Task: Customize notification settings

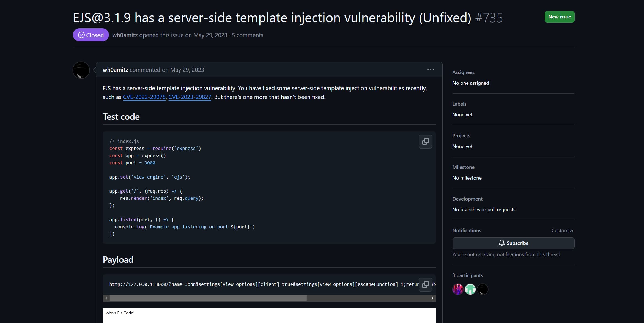Action: click(x=563, y=231)
